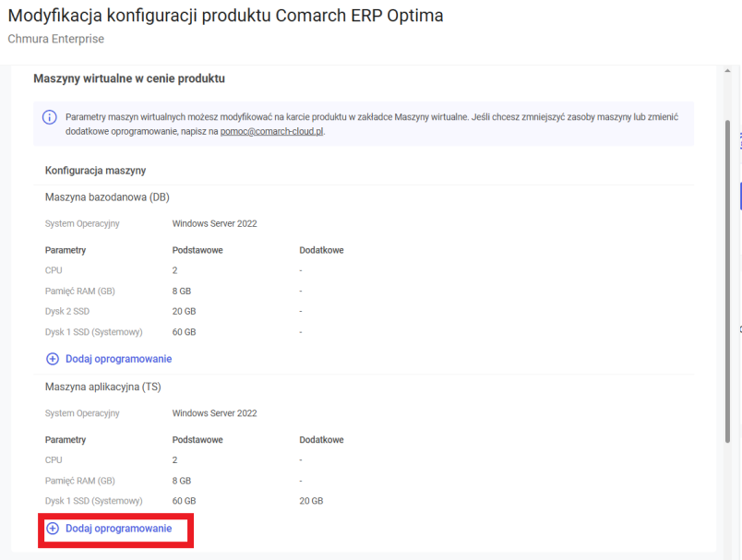Screen dimensions: 742x560
Task: Add software to the Maszyna bazodanowa (DB)
Action: (x=109, y=359)
